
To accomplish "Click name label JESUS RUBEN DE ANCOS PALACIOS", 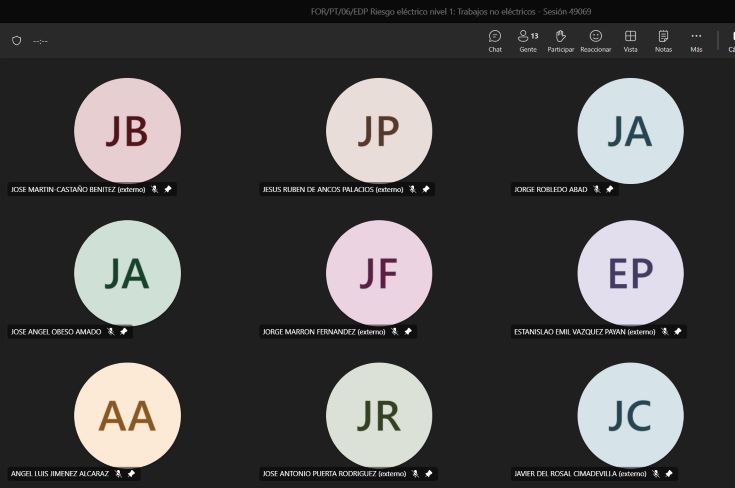I will tap(333, 189).
